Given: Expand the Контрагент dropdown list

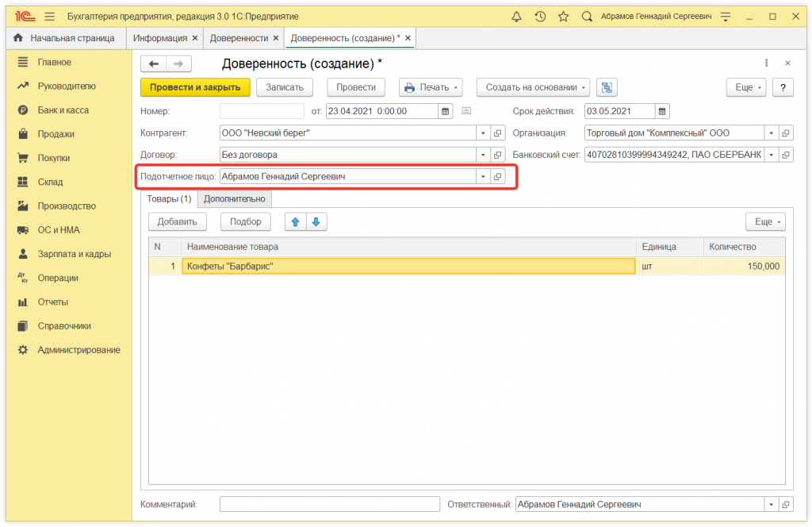Looking at the screenshot, I should coord(482,133).
